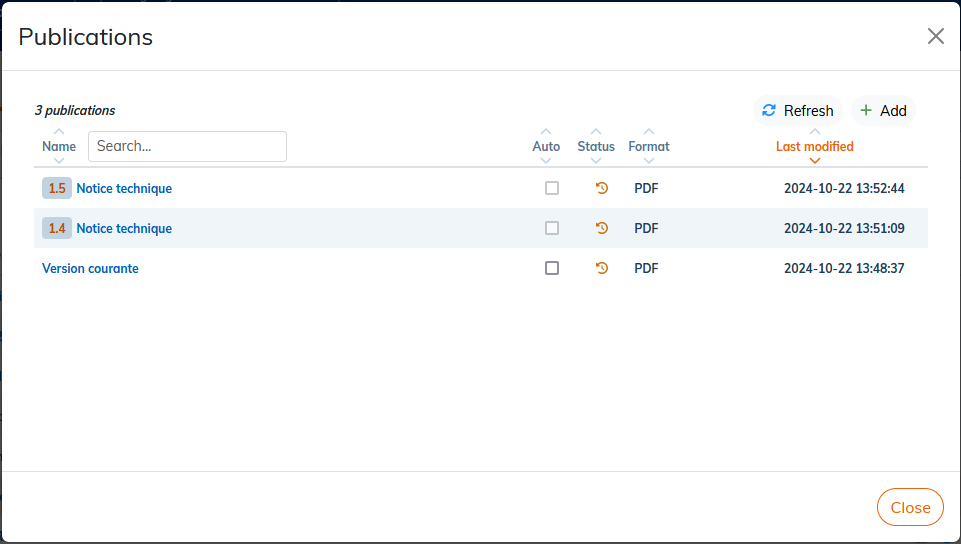
Task: Open the Version courante publication link
Action: [90, 268]
